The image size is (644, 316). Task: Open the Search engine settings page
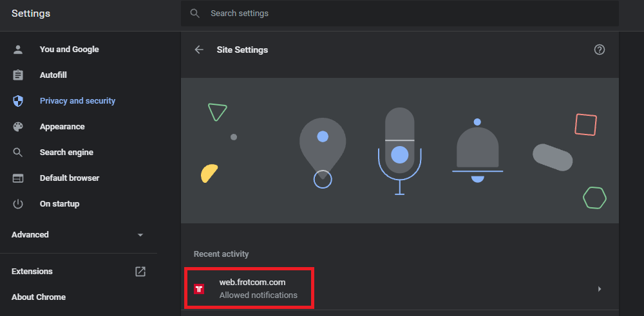click(66, 153)
